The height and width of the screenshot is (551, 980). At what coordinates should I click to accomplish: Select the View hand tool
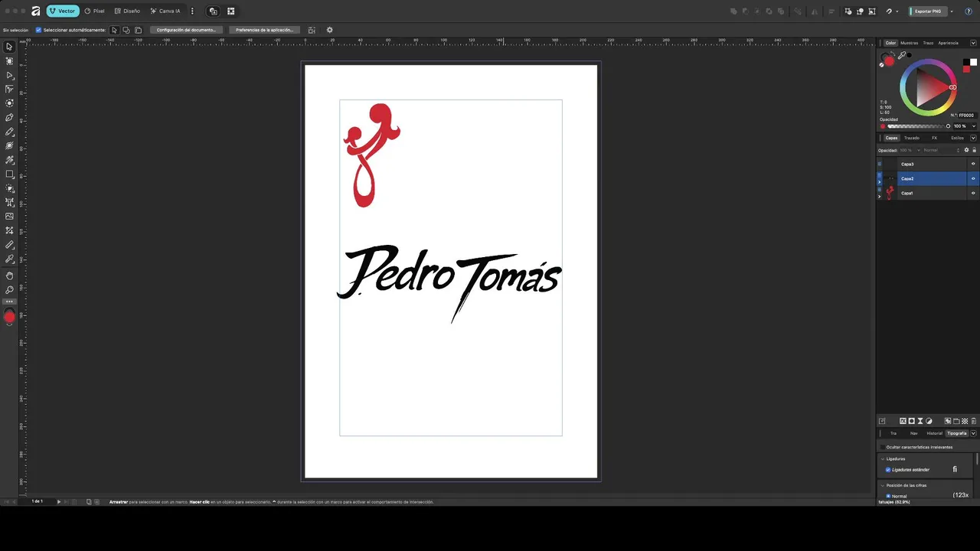click(x=9, y=275)
